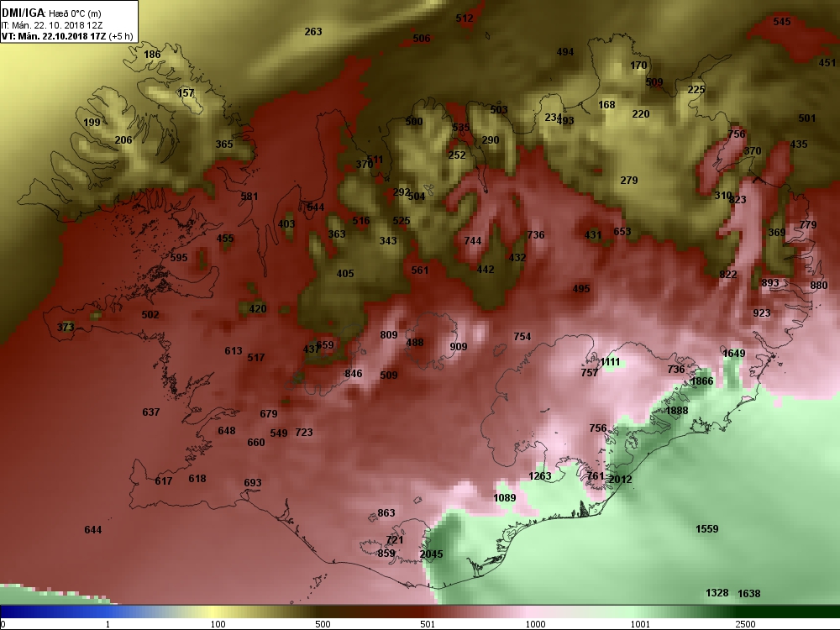Click the map value 373

(65, 327)
